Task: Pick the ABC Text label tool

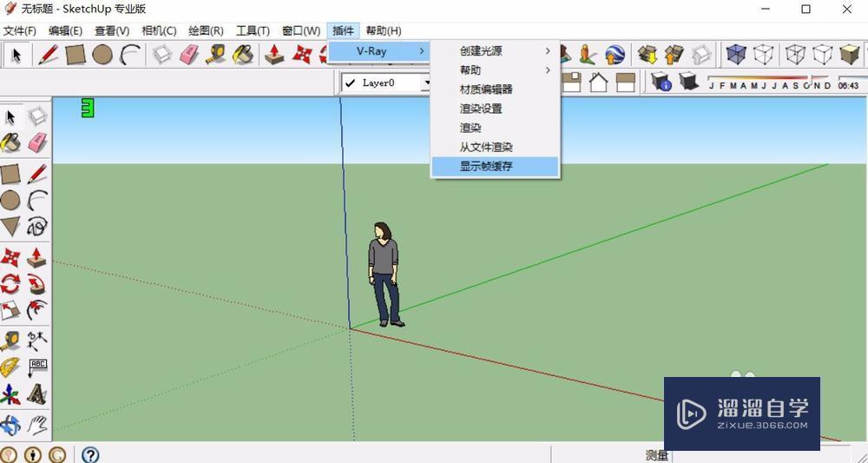Action: click(37, 368)
